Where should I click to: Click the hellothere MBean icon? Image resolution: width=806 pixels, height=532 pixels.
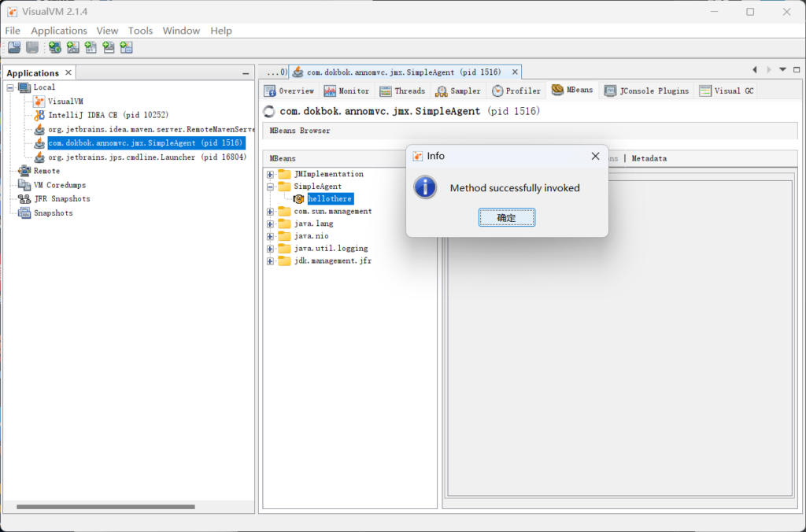[298, 199]
